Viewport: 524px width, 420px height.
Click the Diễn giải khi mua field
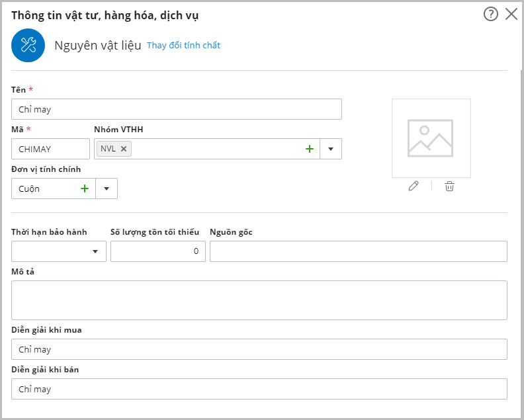click(259, 349)
